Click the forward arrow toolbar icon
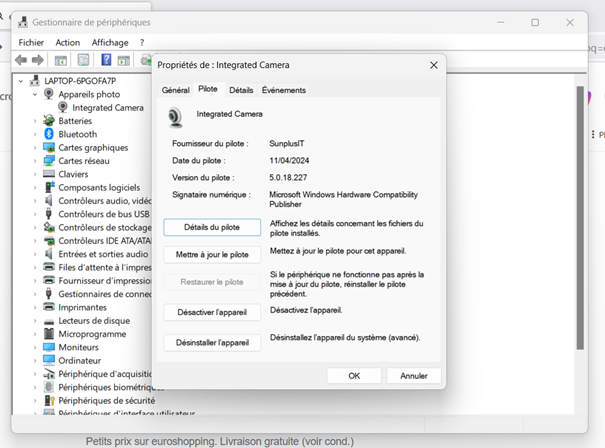This screenshot has width=605, height=448. point(35,60)
